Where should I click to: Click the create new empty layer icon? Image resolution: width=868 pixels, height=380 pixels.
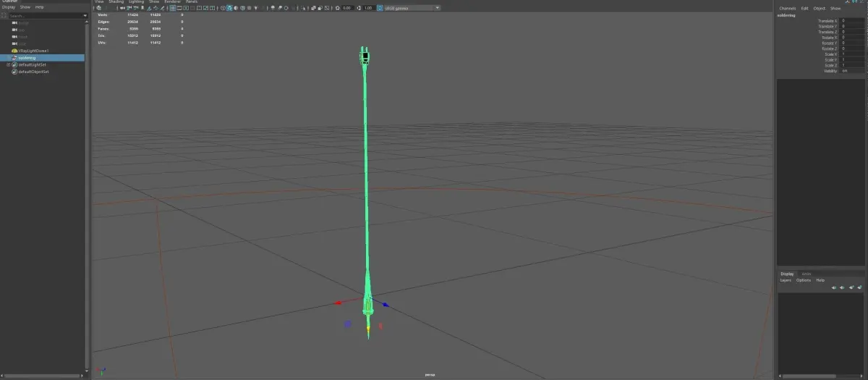click(851, 287)
